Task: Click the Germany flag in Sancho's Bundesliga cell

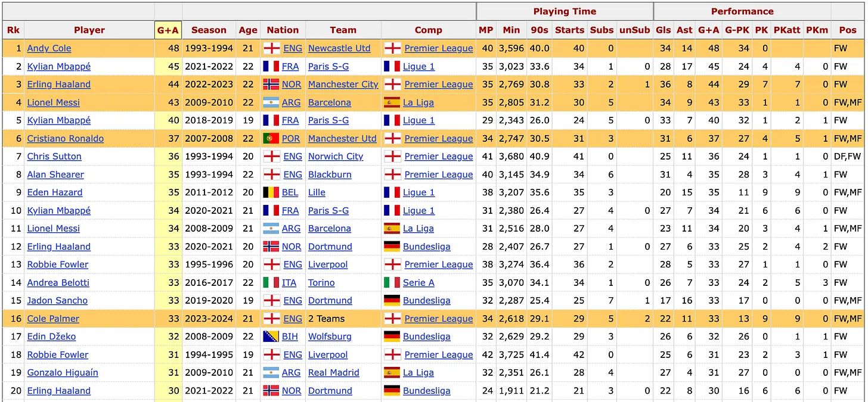Action: coord(392,300)
